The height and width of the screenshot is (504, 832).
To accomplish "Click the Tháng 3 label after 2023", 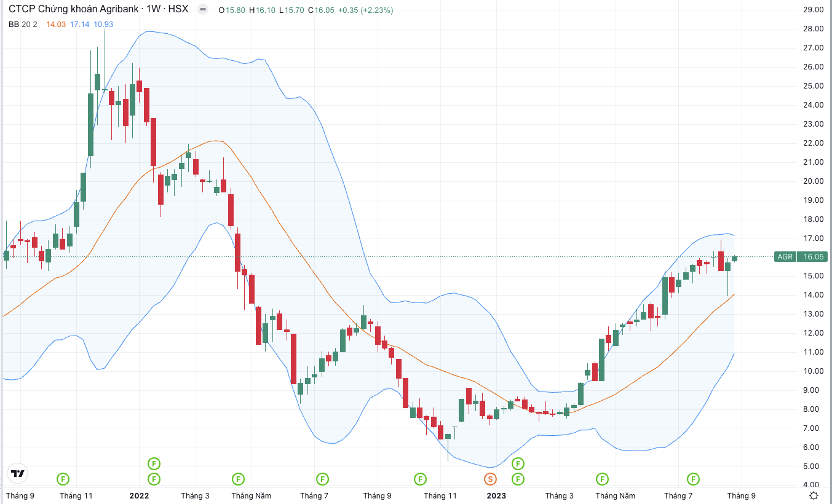I will [x=559, y=495].
